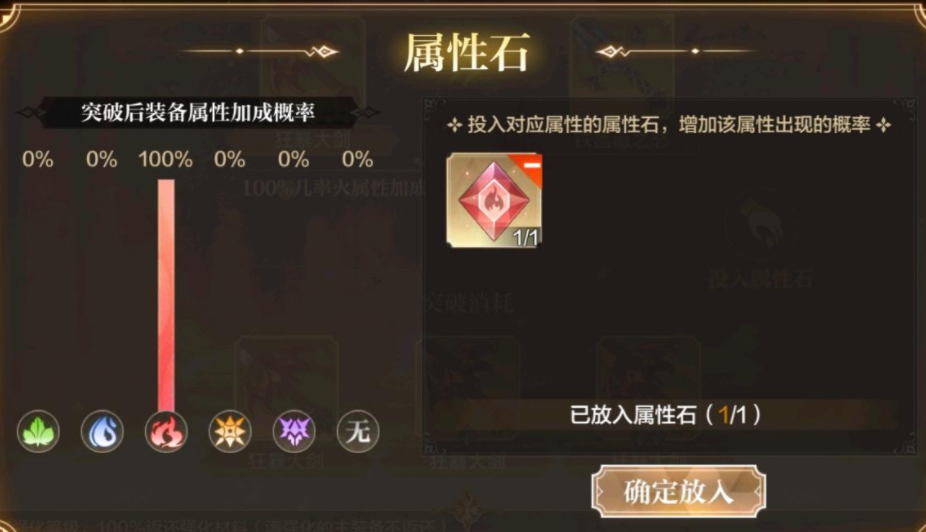Viewport: 926px width, 532px height.
Task: Select the purple dark attribute icon
Action: 294,432
